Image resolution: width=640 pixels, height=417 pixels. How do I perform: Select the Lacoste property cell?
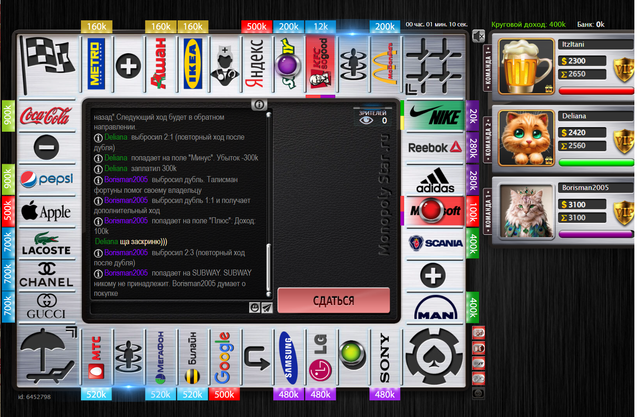[47, 244]
